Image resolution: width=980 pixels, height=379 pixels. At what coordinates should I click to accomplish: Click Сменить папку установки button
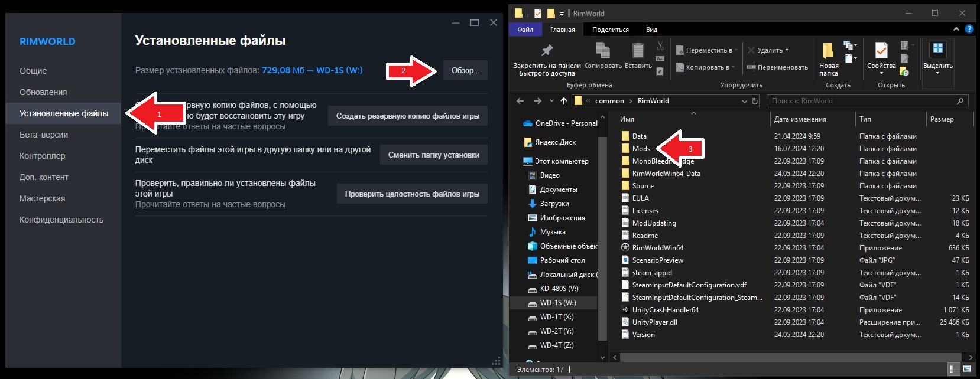[x=434, y=155]
